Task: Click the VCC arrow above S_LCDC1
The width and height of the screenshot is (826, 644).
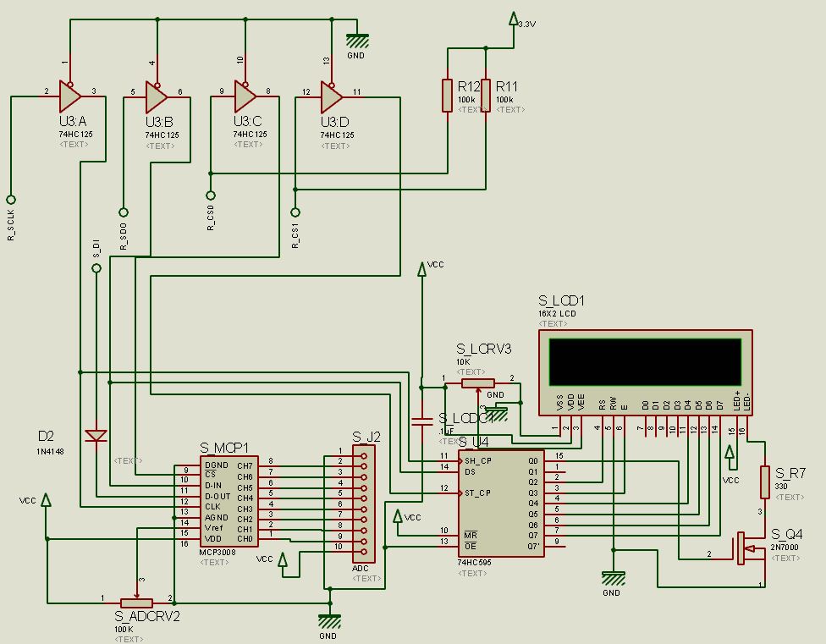Action: [421, 268]
